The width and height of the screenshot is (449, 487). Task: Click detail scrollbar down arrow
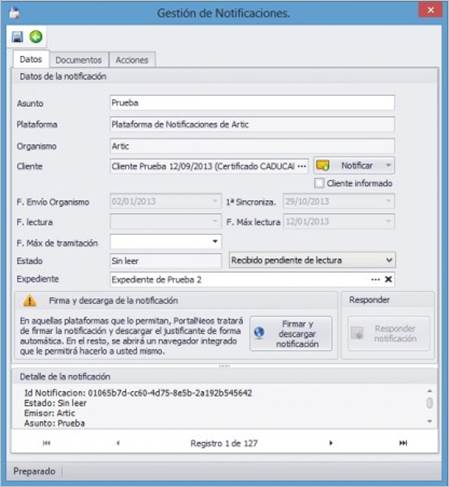click(430, 421)
